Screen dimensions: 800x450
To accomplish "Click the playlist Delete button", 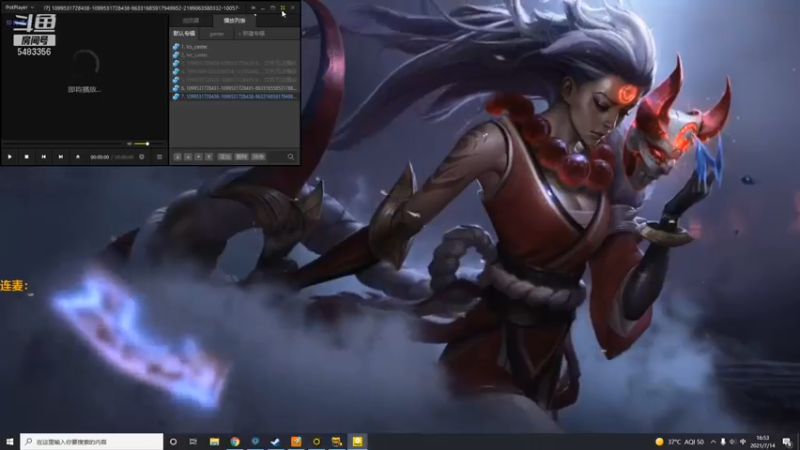I will pyautogui.click(x=241, y=157).
